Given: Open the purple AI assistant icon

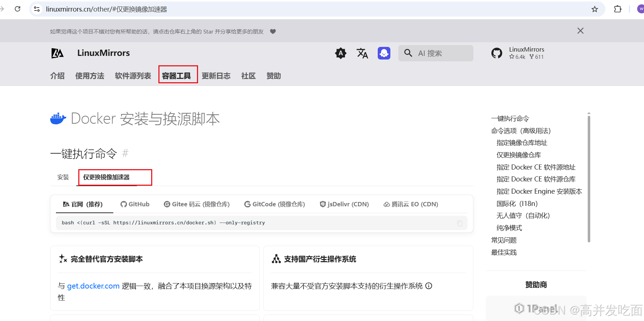Looking at the screenshot, I should pyautogui.click(x=384, y=53).
